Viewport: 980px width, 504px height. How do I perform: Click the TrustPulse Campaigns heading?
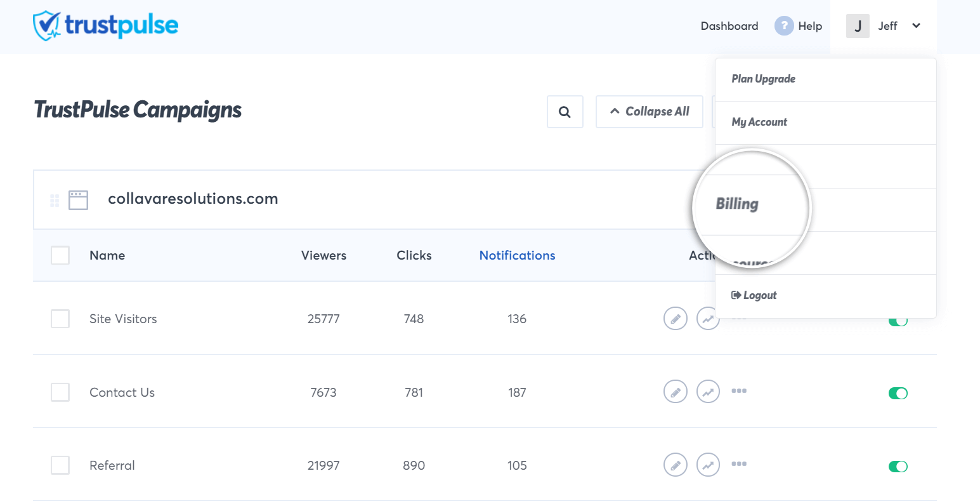tap(138, 110)
